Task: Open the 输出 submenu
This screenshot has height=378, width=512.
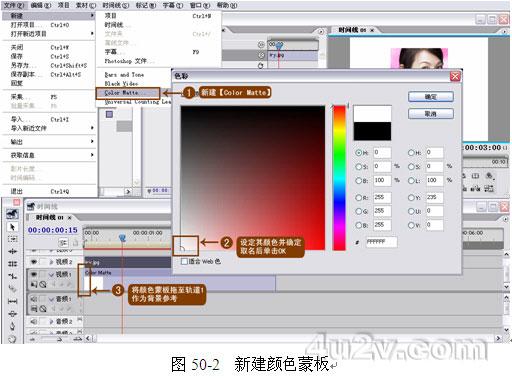Action: click(49, 142)
